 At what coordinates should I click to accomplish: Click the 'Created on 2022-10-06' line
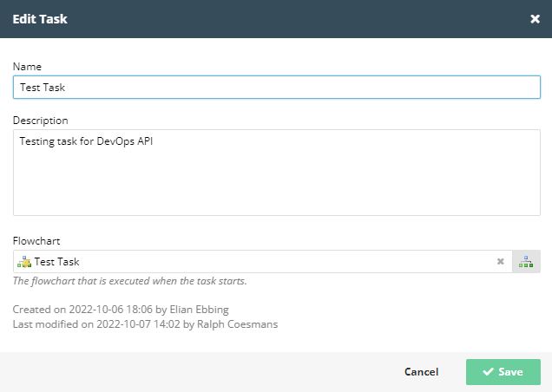pos(121,310)
